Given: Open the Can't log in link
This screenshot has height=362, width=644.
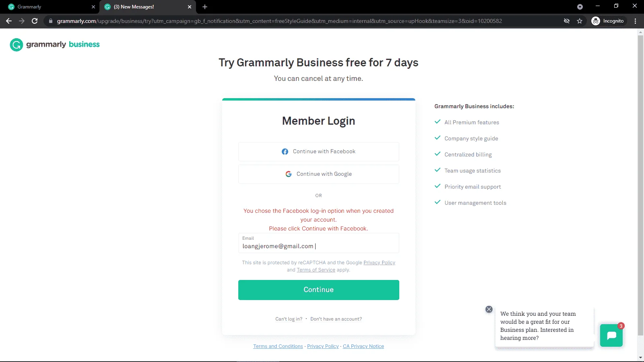Looking at the screenshot, I should point(289,319).
